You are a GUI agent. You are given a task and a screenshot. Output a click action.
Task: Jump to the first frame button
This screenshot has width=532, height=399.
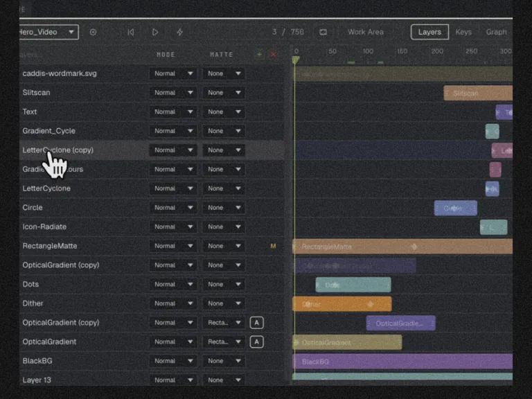click(131, 32)
